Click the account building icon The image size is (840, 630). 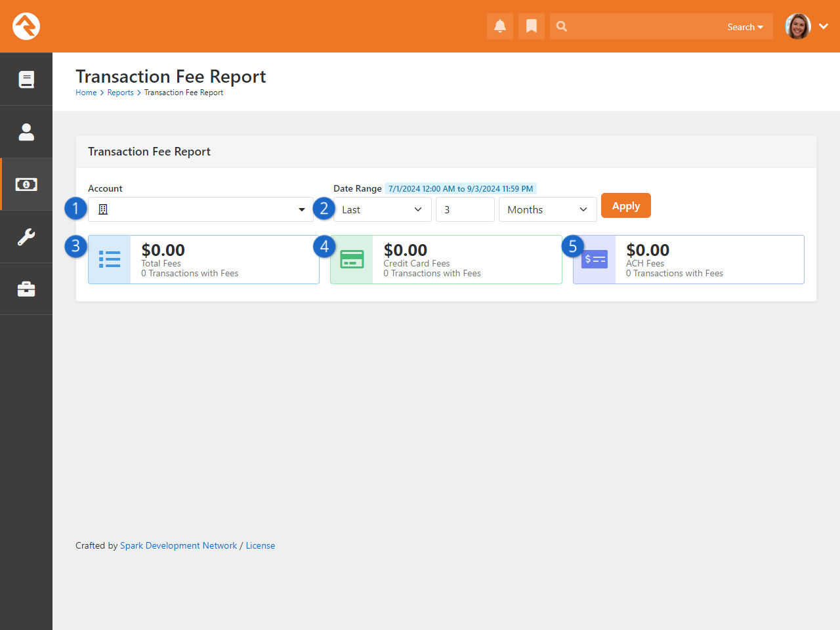click(x=103, y=209)
